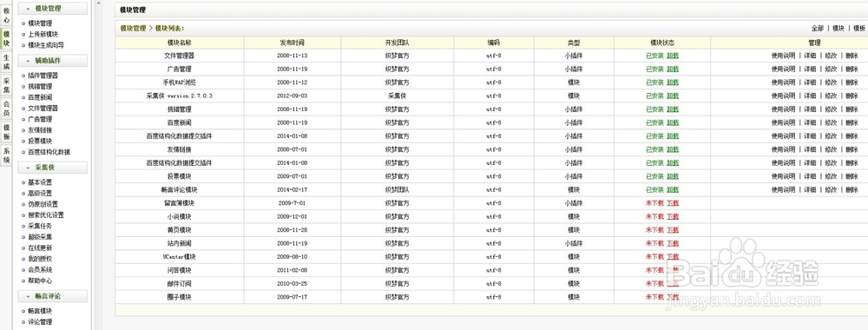Click 卸载 for the 文件管理器 row
Screen dimensions: 868x330
point(673,56)
